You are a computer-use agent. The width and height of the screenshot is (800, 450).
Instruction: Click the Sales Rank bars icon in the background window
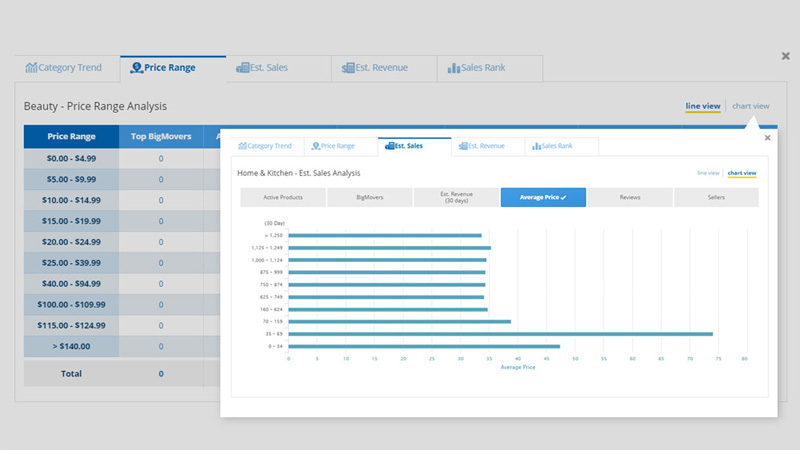(454, 68)
